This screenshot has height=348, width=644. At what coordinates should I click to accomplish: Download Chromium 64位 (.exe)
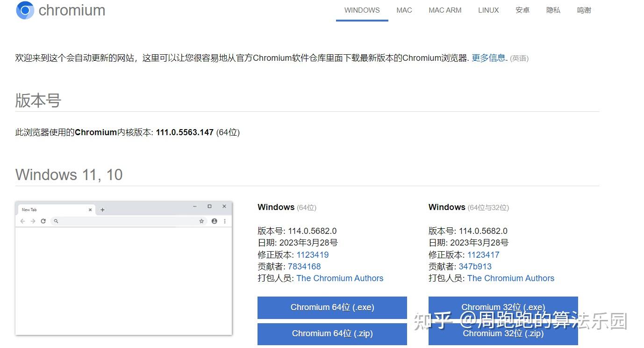pyautogui.click(x=332, y=307)
